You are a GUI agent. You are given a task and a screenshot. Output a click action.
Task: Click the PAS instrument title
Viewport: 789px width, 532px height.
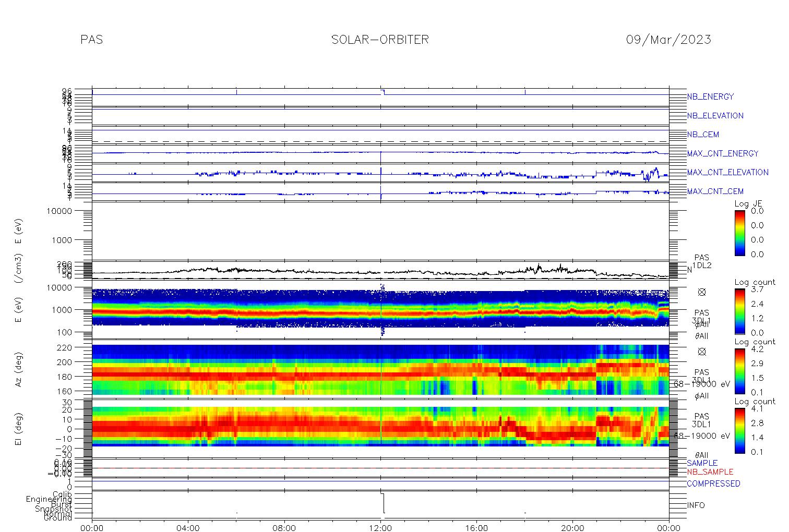point(91,40)
